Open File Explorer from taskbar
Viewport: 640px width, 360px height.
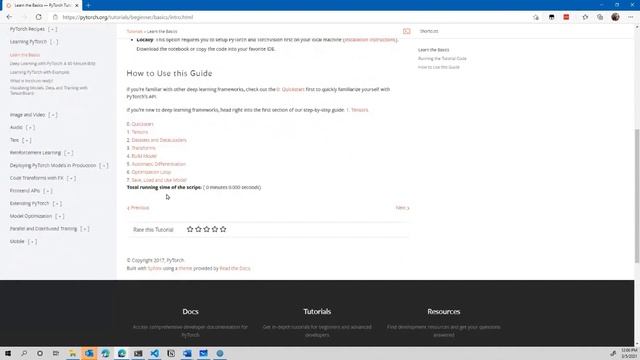click(72, 353)
